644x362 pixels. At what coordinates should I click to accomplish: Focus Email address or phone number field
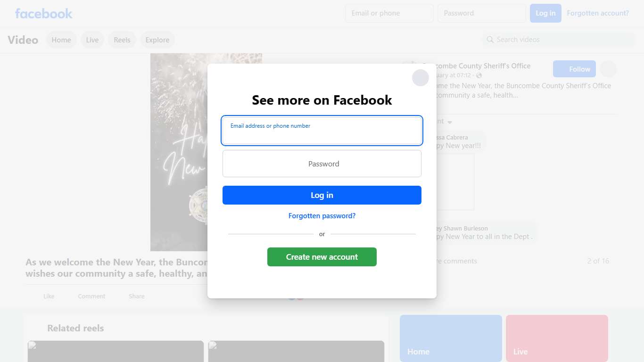click(x=322, y=131)
